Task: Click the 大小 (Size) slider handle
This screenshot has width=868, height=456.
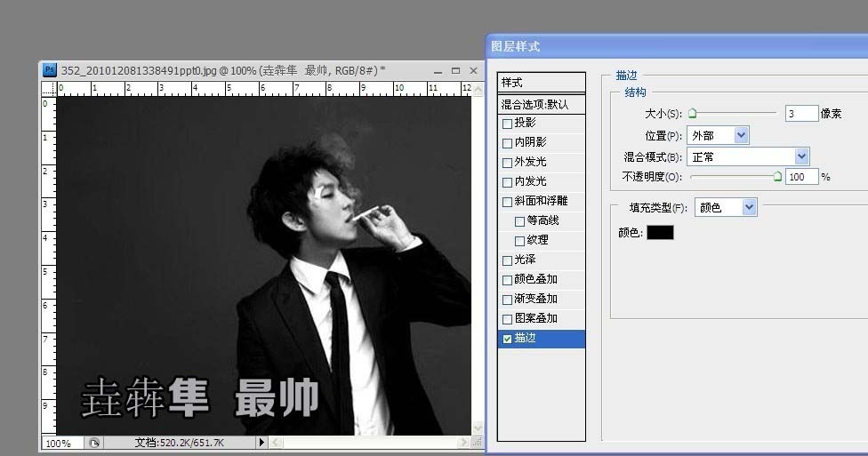Action: coord(692,114)
